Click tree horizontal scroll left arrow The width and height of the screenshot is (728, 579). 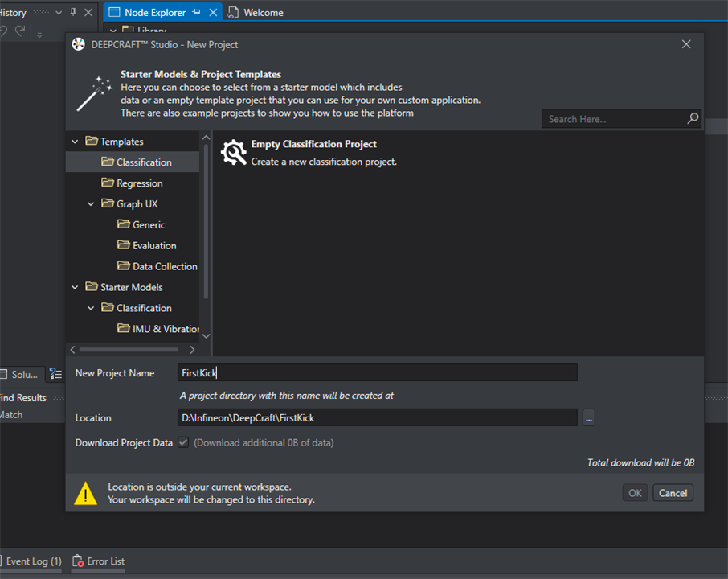(72, 350)
